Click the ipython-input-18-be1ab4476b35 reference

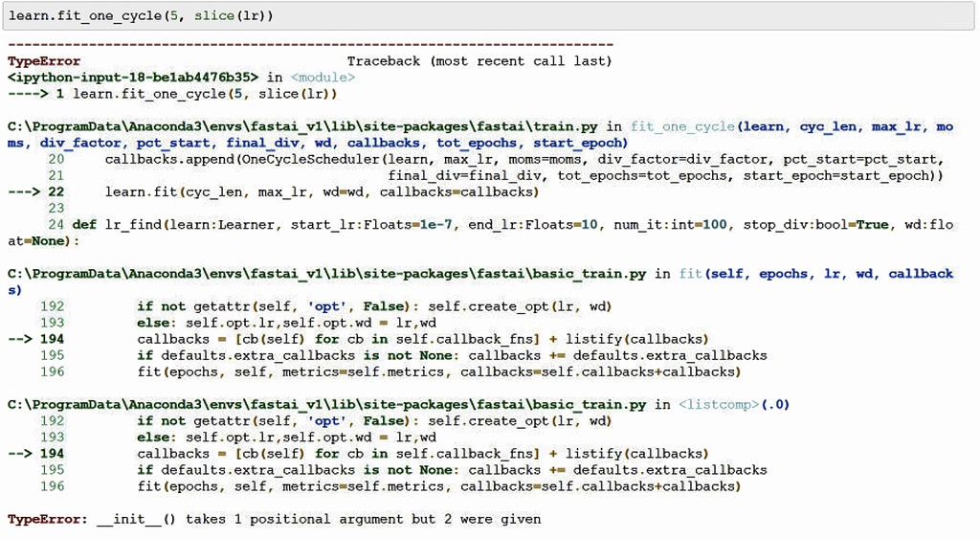point(133,78)
